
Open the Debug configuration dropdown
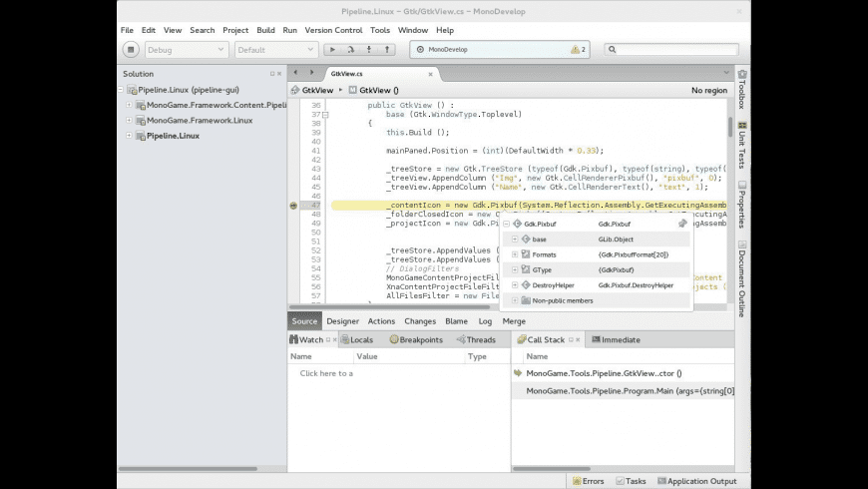click(x=187, y=49)
